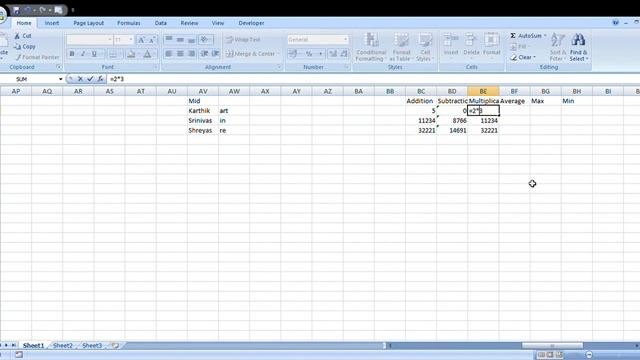Viewport: 640px width, 360px height.
Task: Click the Middle Align icon
Action: 180,40
